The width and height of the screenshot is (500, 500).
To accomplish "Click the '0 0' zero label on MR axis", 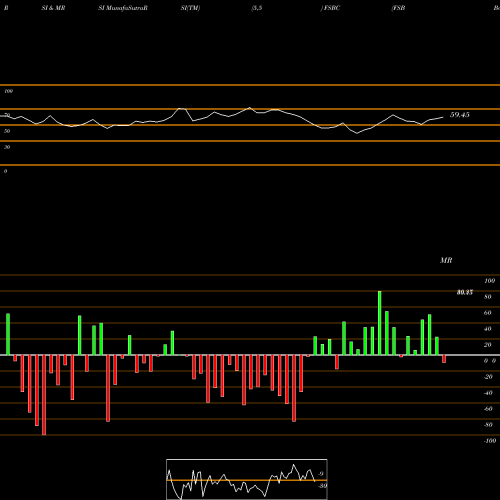I will tap(490, 361).
